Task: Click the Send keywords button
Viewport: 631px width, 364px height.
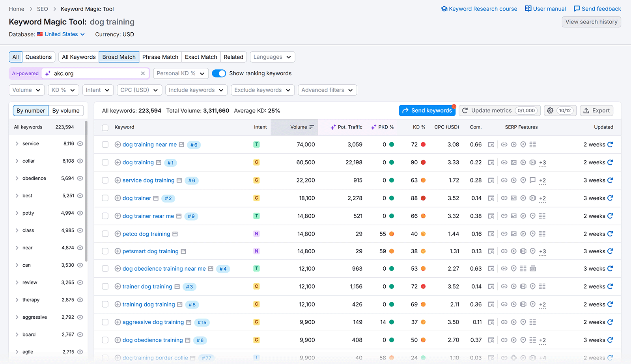Action: pyautogui.click(x=427, y=110)
